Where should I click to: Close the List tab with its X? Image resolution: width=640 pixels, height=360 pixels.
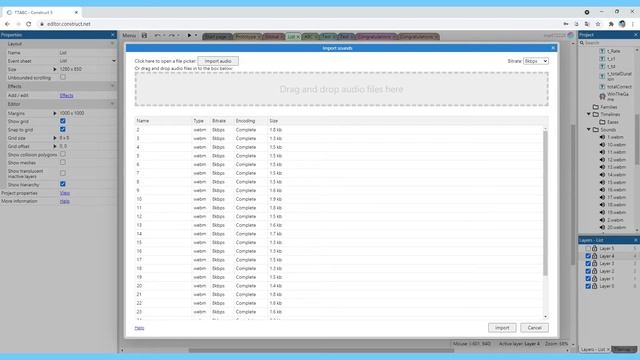tap(298, 37)
